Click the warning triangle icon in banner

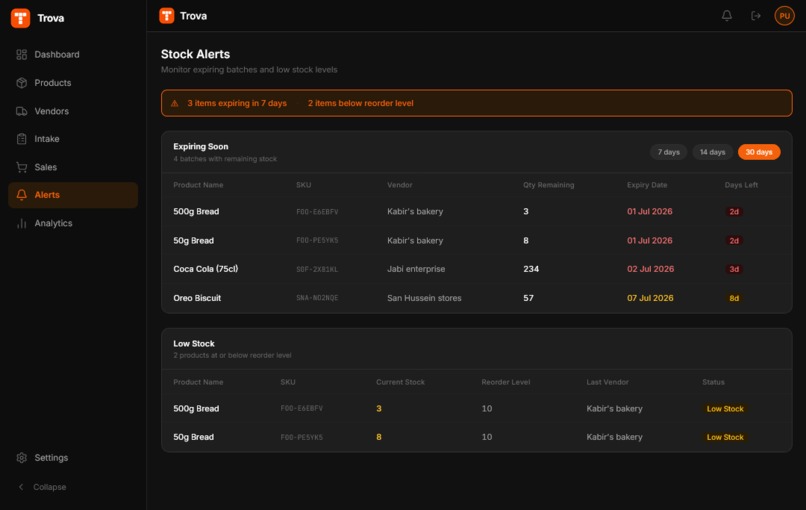point(175,103)
